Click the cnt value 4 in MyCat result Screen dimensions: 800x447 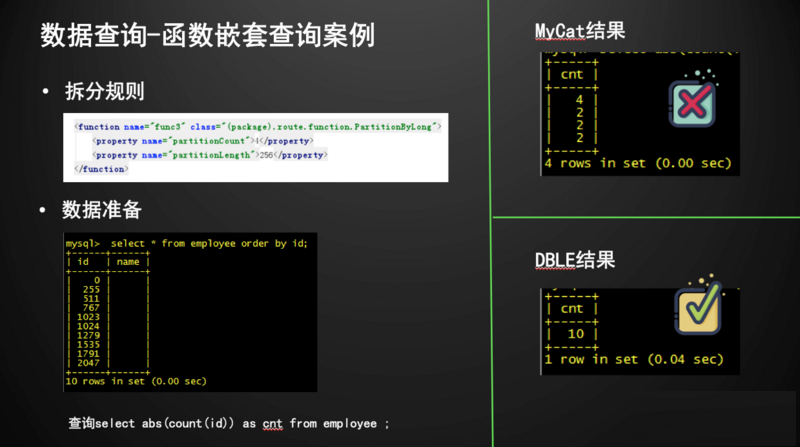(x=579, y=99)
